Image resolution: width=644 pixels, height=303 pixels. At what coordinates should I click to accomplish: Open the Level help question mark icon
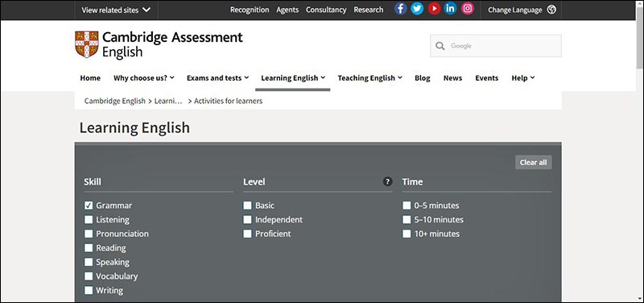point(387,181)
